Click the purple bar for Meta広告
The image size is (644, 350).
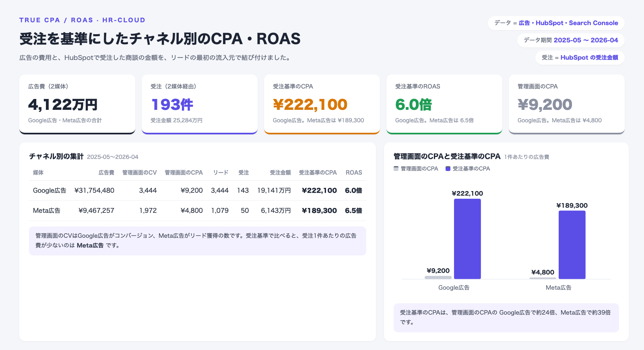coord(572,245)
